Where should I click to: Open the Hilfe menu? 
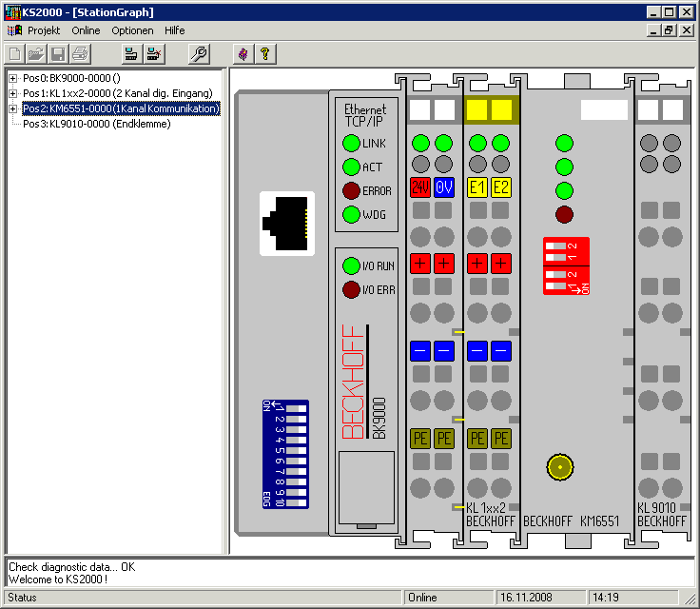[175, 30]
